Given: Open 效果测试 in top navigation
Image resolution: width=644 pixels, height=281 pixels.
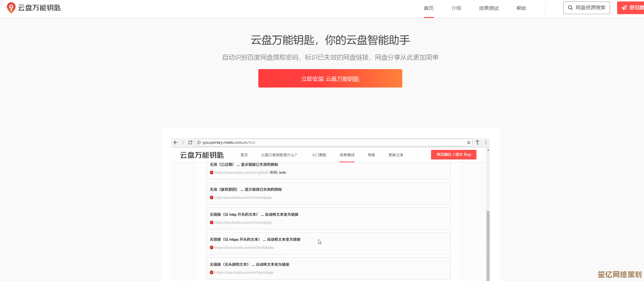Looking at the screenshot, I should [x=489, y=8].
